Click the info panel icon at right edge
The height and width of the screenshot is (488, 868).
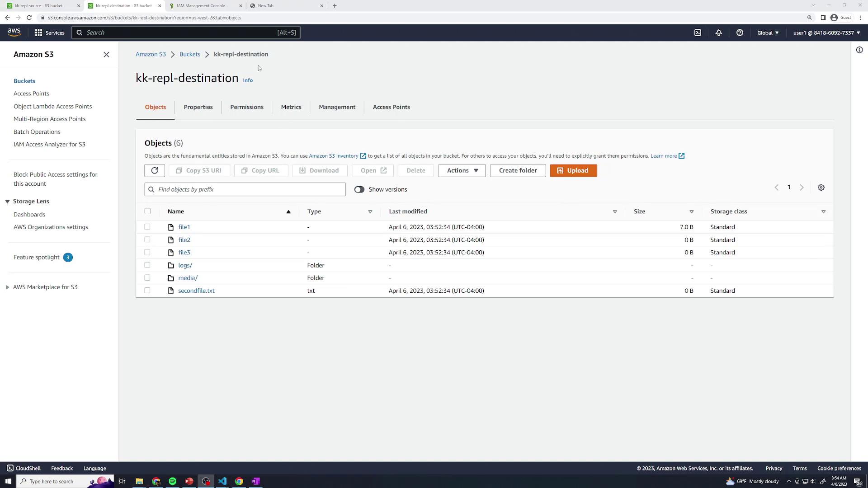[x=859, y=50]
